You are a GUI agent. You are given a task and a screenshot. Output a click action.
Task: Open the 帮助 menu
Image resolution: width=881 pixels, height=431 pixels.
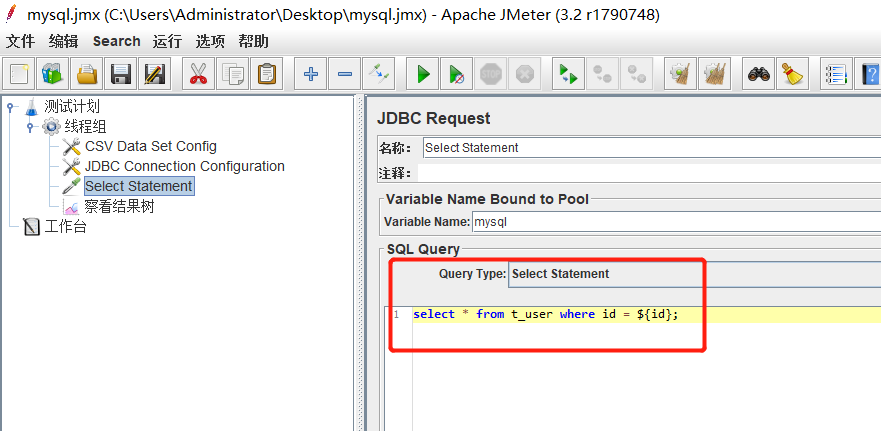(x=253, y=42)
